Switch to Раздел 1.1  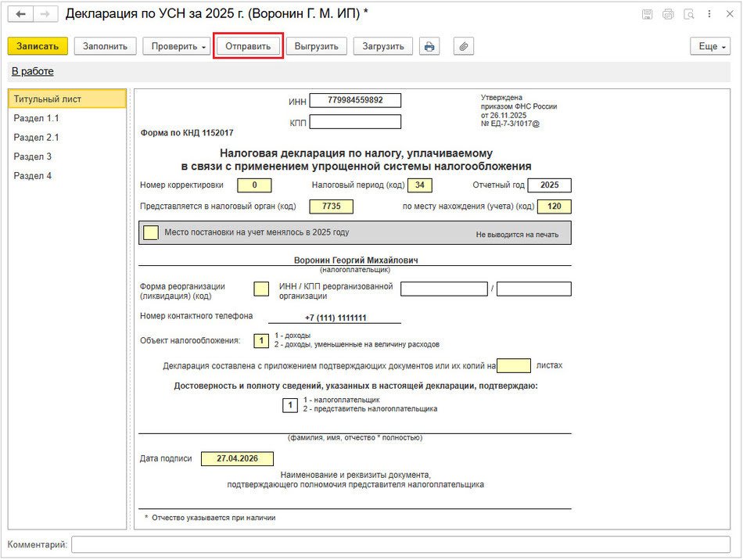[67, 118]
